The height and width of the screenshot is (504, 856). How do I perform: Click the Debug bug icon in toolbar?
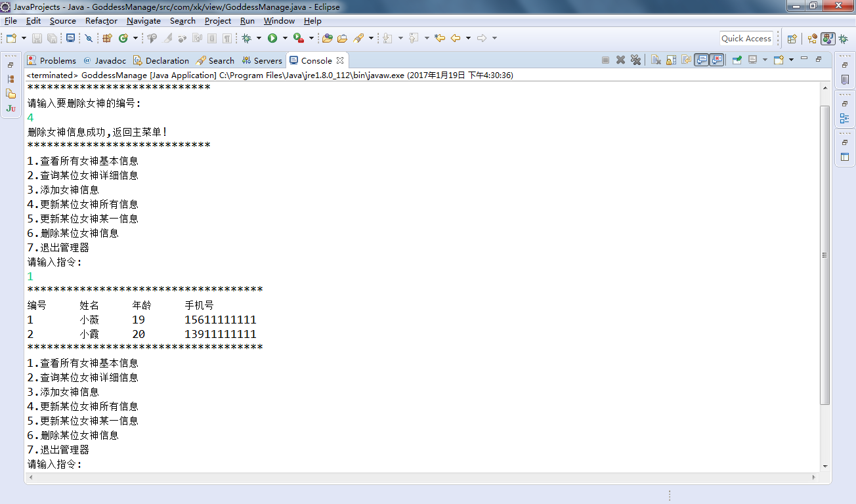point(246,38)
